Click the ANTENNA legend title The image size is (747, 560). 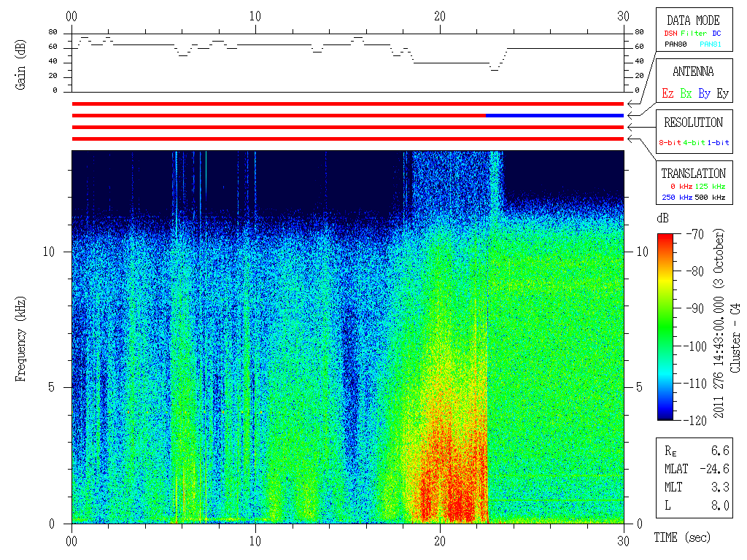point(693,71)
